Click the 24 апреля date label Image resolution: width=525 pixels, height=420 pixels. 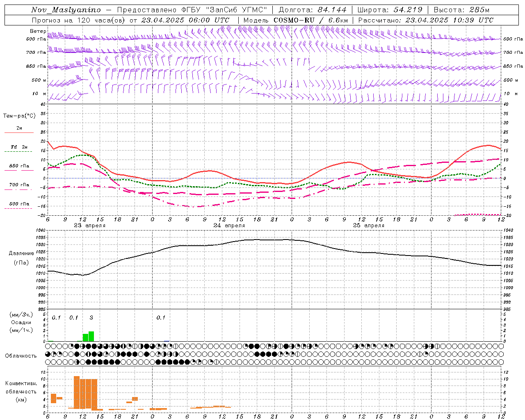[x=229, y=225]
